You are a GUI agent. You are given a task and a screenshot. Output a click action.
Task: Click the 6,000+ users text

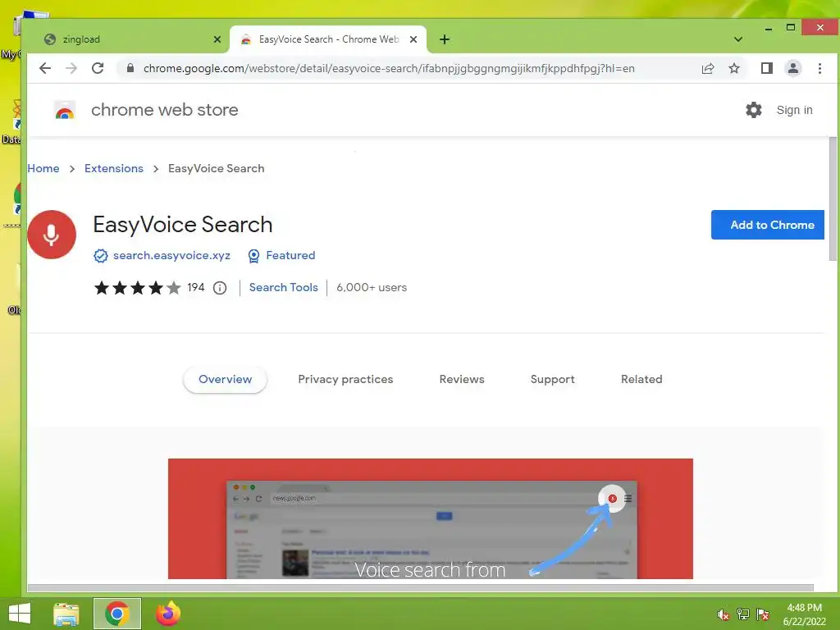[372, 288]
